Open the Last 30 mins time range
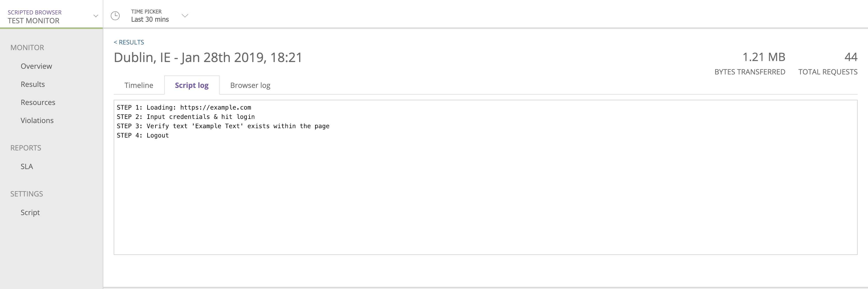The width and height of the screenshot is (868, 289). 150,20
